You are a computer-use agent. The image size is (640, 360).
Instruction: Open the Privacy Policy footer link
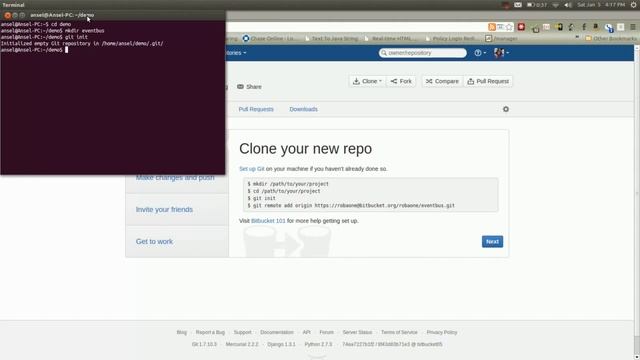click(x=442, y=332)
